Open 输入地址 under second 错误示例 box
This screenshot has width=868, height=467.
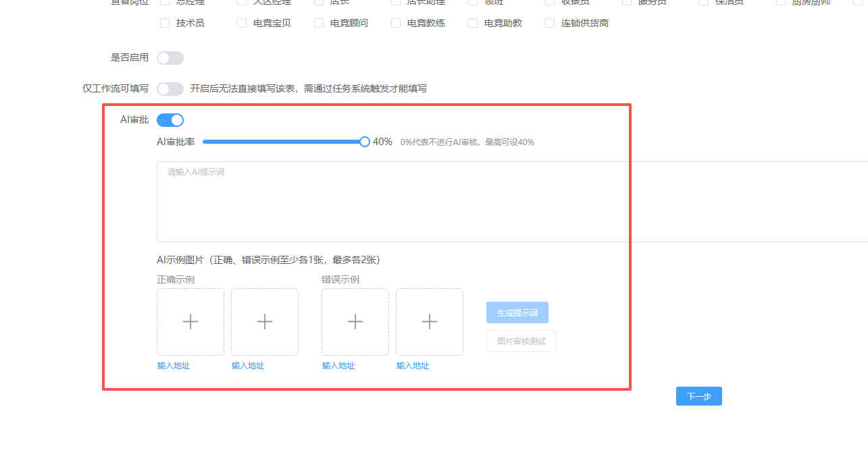tap(413, 366)
